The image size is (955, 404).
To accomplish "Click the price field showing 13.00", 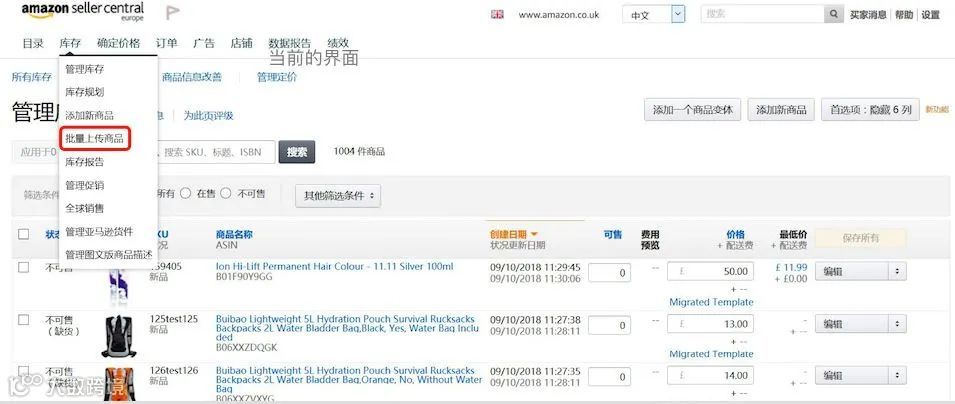I will coord(710,324).
